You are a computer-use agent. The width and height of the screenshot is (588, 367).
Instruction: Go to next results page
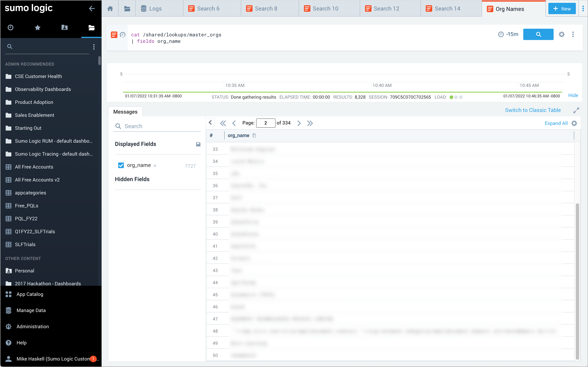(x=299, y=123)
